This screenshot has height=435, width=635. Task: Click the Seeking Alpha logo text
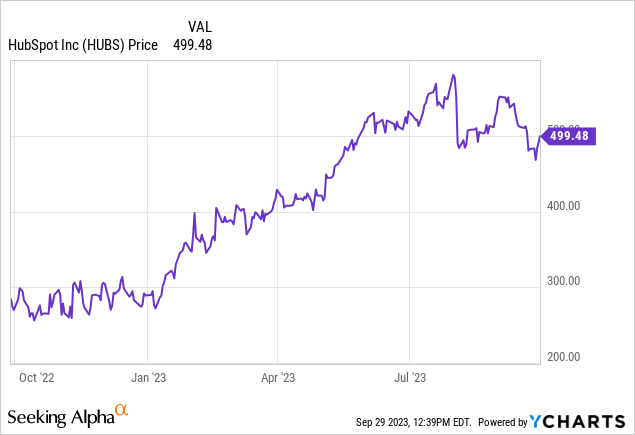[59, 414]
